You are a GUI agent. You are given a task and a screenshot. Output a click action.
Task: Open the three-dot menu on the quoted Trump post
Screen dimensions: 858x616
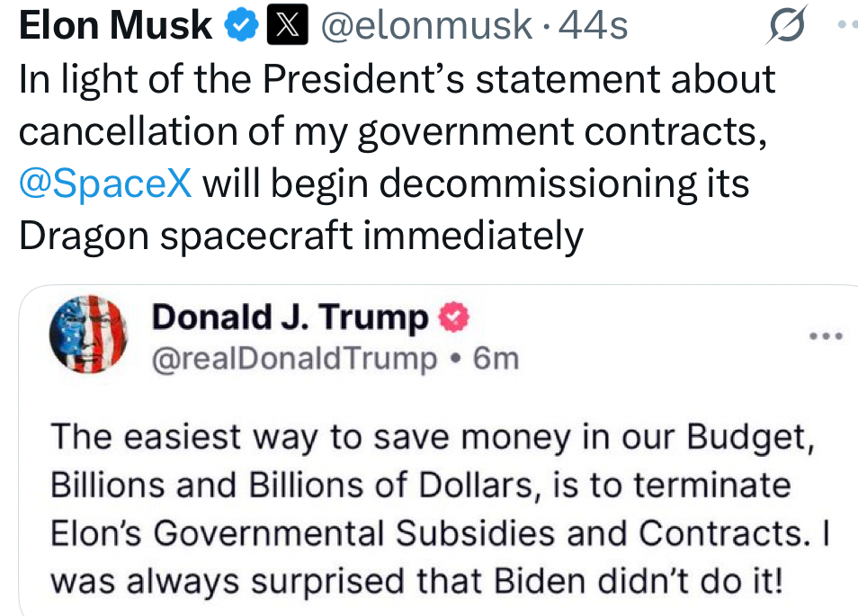[x=826, y=336]
